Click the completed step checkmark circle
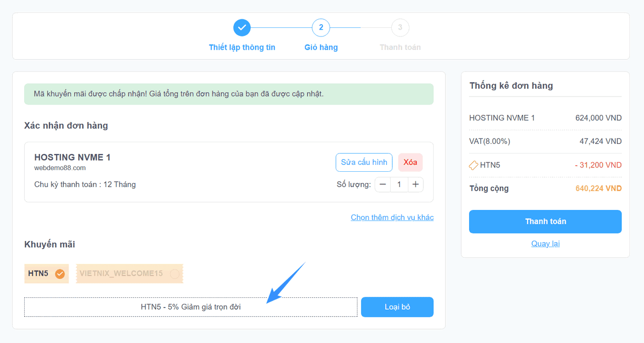Screen dimensions: 644x343 coord(242,27)
